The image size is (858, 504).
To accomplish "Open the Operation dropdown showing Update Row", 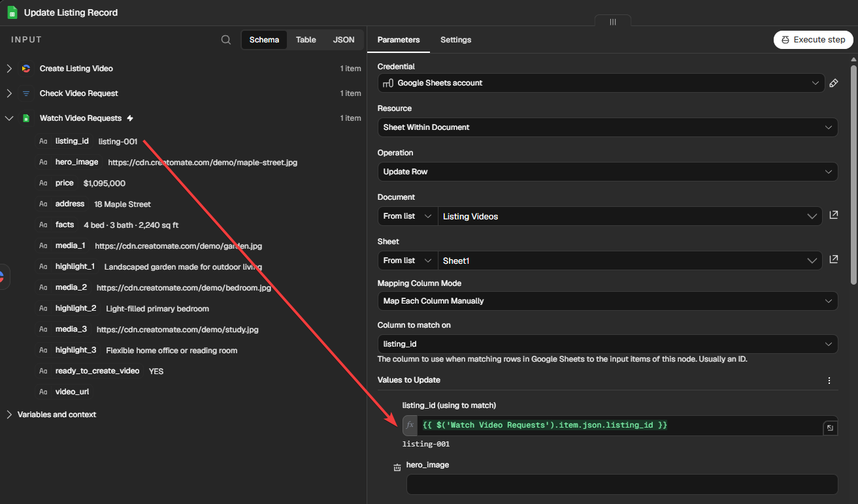I will point(608,172).
